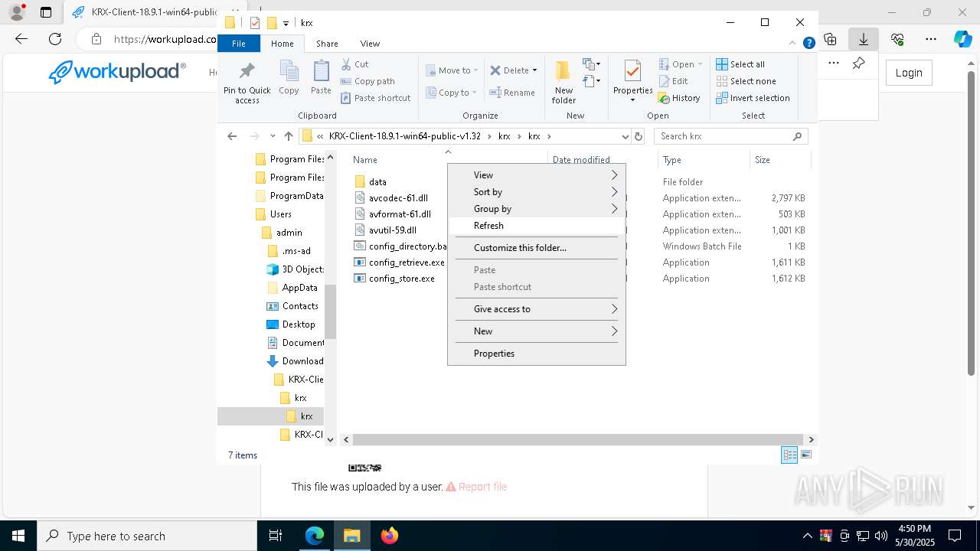
Task: Go up one folder level
Action: click(x=288, y=136)
